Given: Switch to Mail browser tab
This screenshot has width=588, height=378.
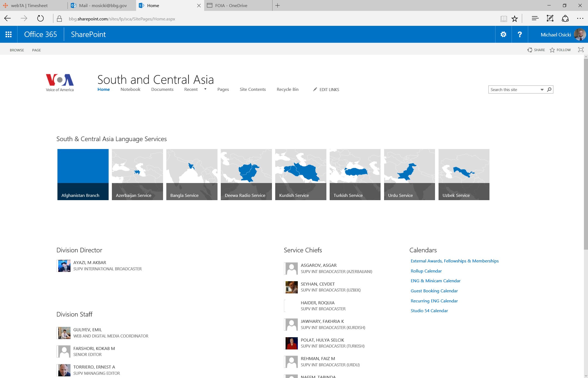Looking at the screenshot, I should click(x=102, y=5).
